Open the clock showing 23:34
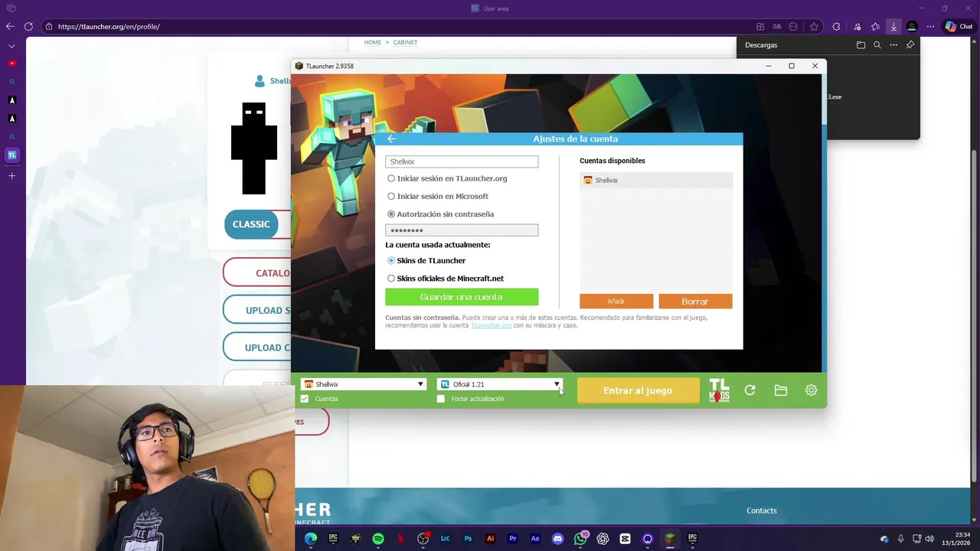Viewport: 980px width, 551px height. point(956,539)
